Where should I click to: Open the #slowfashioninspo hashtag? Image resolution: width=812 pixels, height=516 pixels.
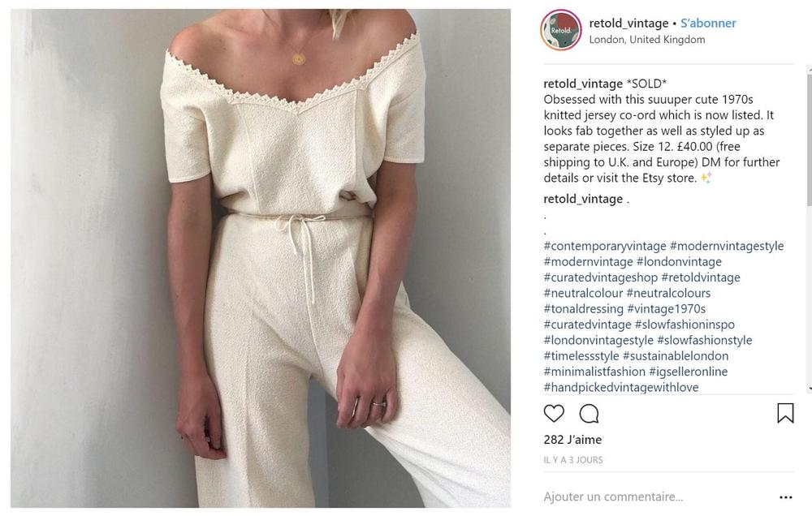click(x=685, y=325)
